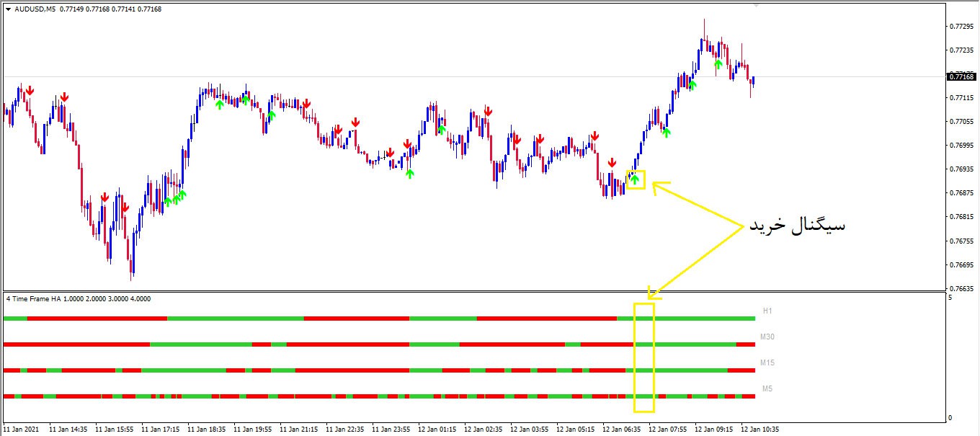980x436 pixels.
Task: Click the 11 Jan 14:35 time label
Action: pos(68,429)
